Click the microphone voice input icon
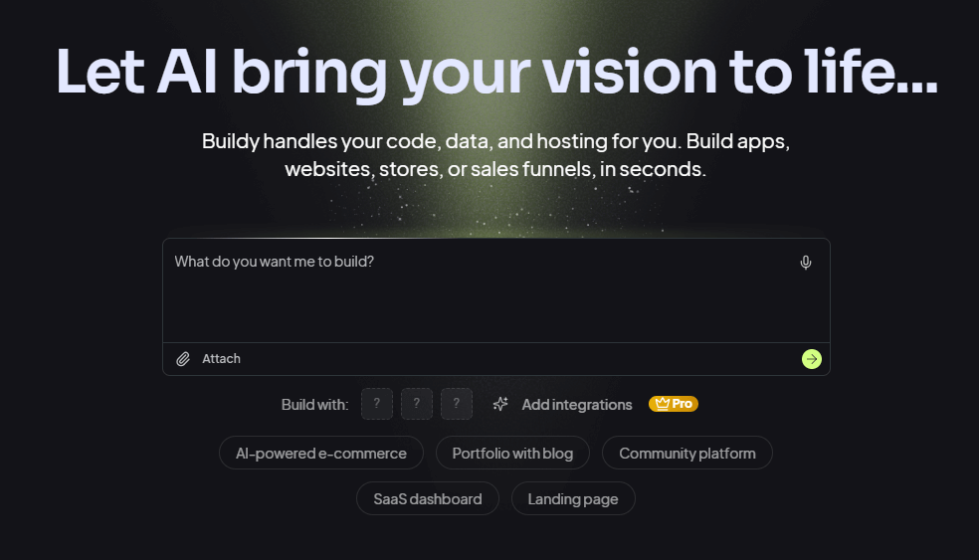Screen dimensions: 979x560 coord(806,263)
